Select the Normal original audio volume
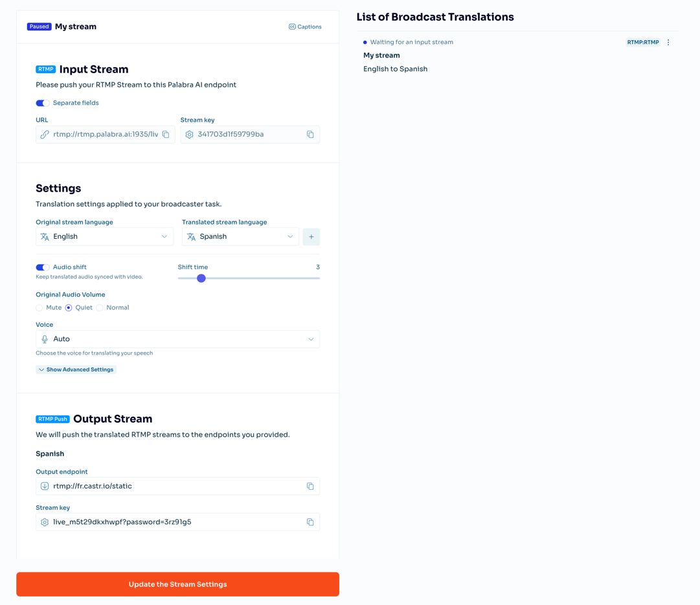This screenshot has height=605, width=700. (100, 308)
